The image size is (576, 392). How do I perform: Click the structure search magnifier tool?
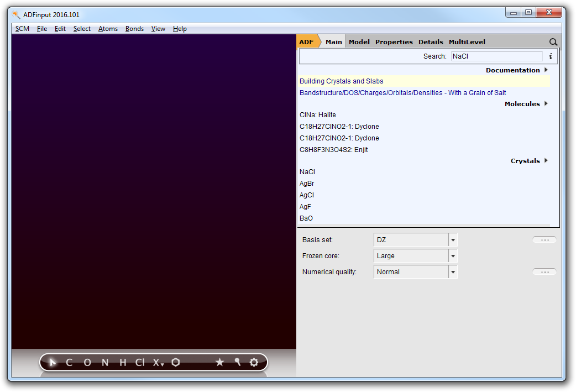pos(237,362)
